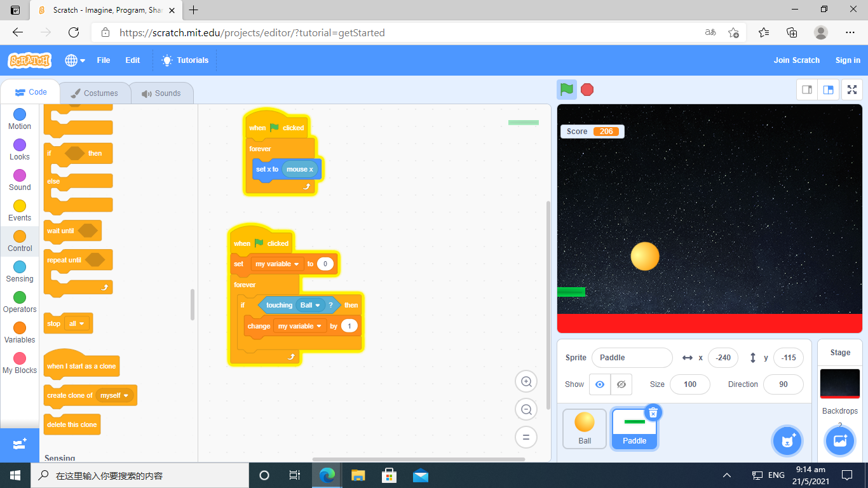Click the Join Scratch link
This screenshot has height=488, width=868.
pyautogui.click(x=796, y=60)
